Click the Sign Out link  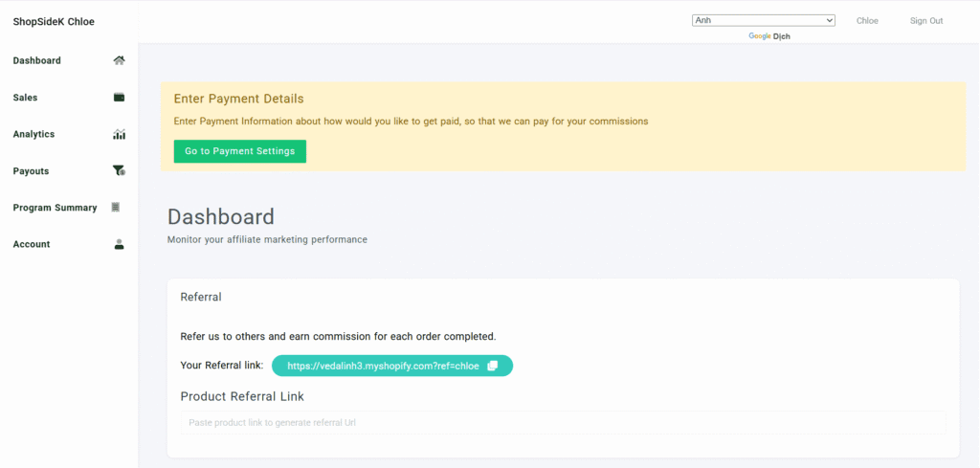pyautogui.click(x=926, y=21)
